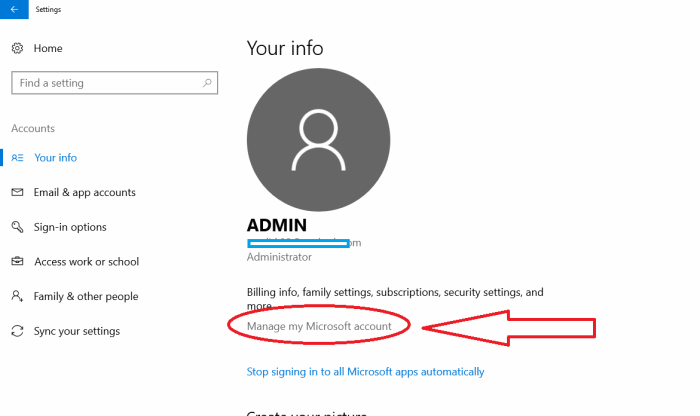Select the Sync your settings label

tap(77, 331)
